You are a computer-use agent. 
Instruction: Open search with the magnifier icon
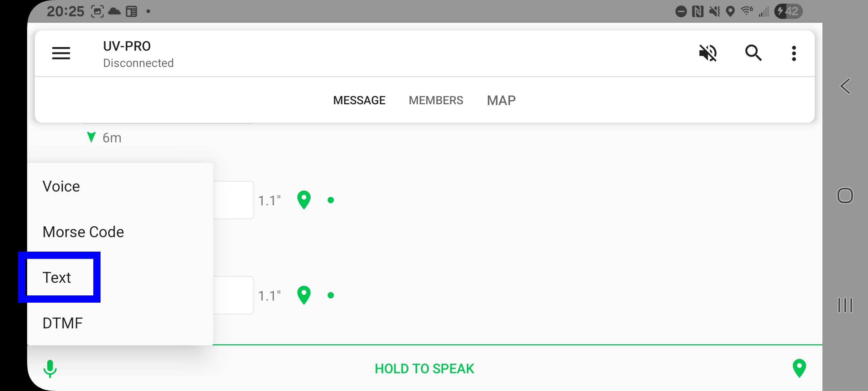tap(753, 53)
